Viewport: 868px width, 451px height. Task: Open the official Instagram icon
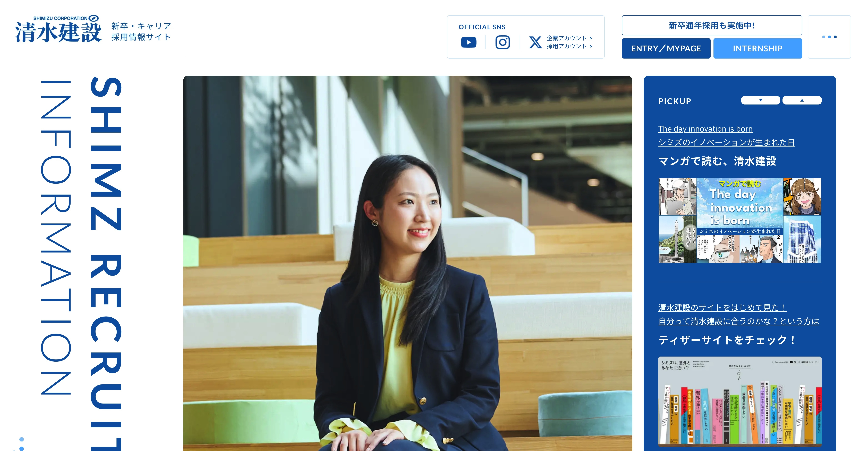click(502, 43)
